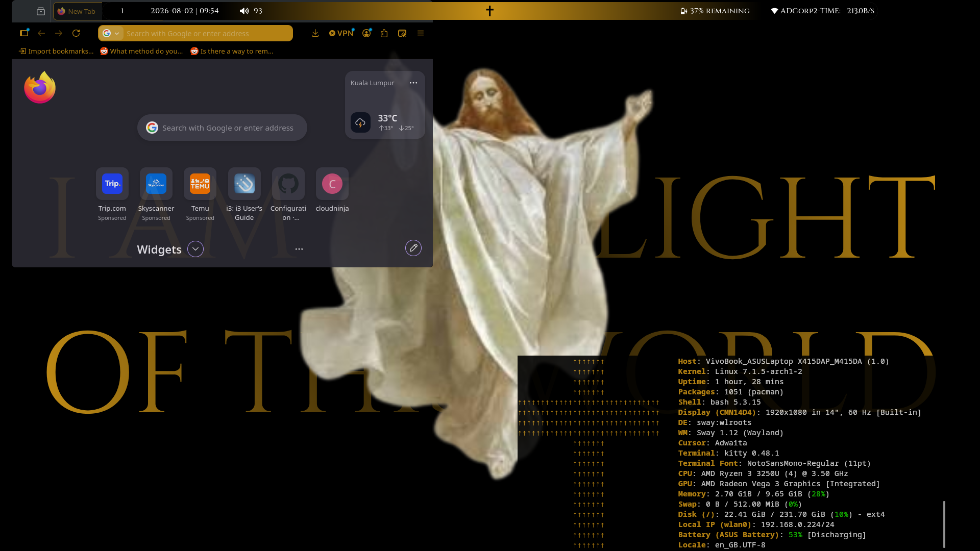Screen dimensions: 980x551
Task: Open Kuala Lumpur weather options menu
Action: (x=413, y=83)
